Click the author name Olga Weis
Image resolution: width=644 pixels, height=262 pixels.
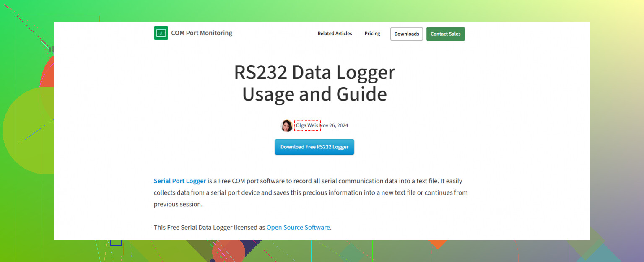[x=307, y=125]
